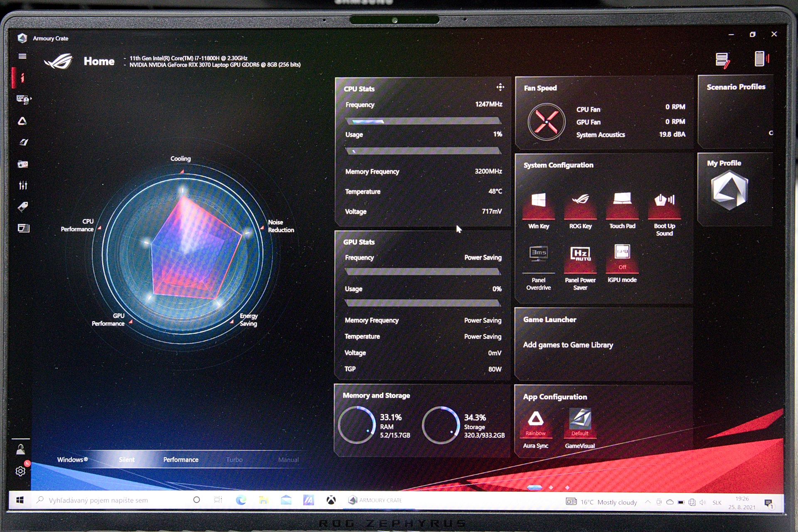Open the Game Library controller icon
This screenshot has width=798, height=532.
pos(23,164)
